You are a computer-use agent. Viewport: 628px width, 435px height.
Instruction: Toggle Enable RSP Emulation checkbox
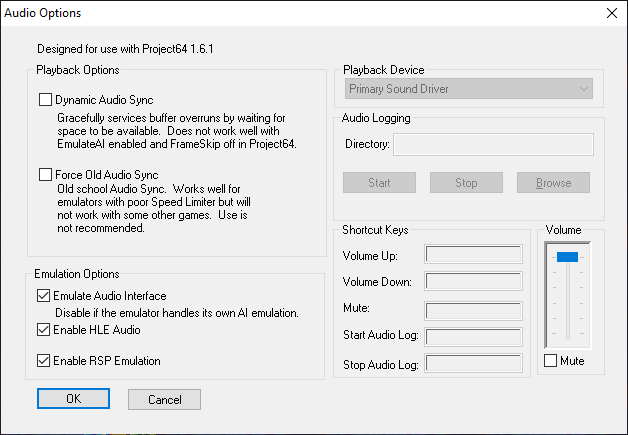pyautogui.click(x=43, y=360)
